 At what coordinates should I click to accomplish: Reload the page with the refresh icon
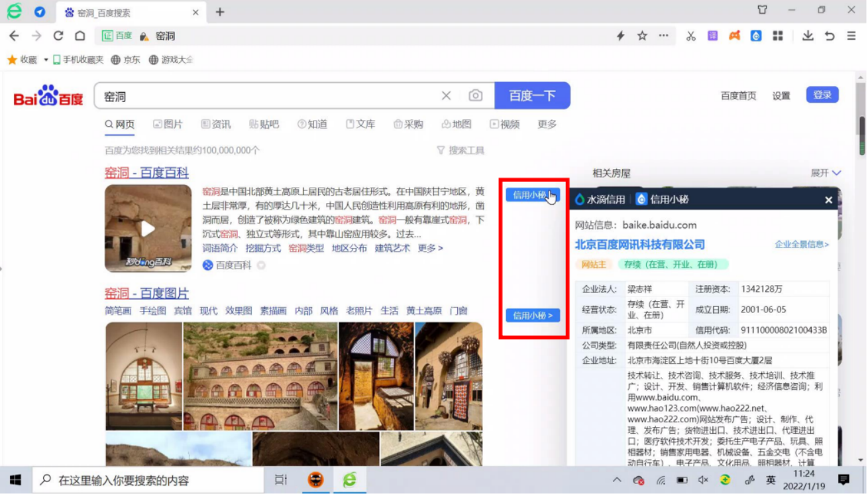58,36
